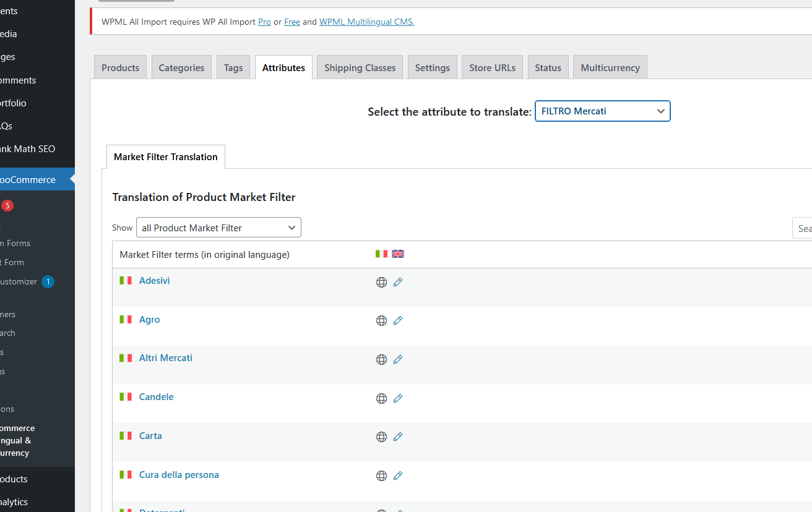Open the Cura della persona term link
The image size is (812, 512).
pos(179,475)
